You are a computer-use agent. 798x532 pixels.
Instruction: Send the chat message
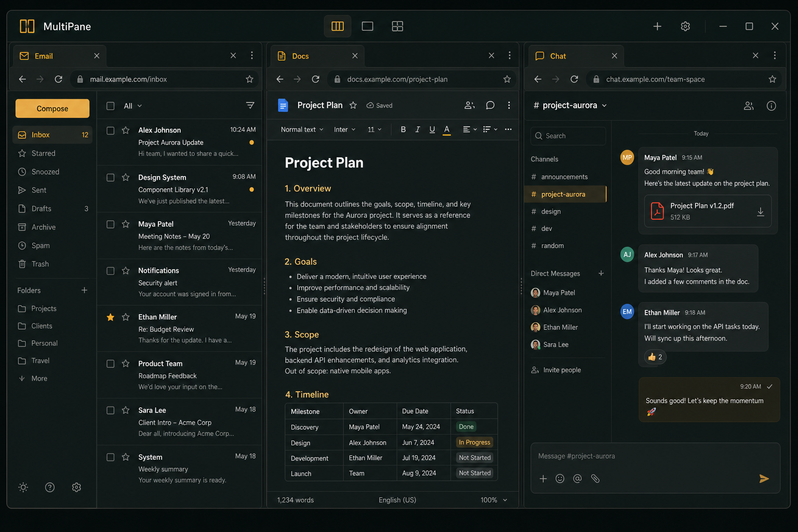(x=764, y=478)
